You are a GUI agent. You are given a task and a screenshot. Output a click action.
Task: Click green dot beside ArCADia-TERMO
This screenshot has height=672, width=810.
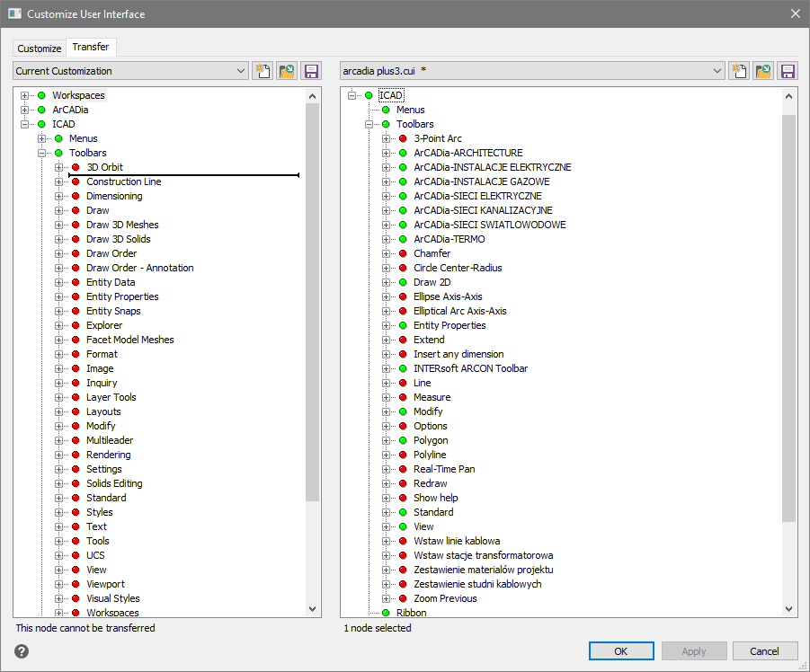403,239
